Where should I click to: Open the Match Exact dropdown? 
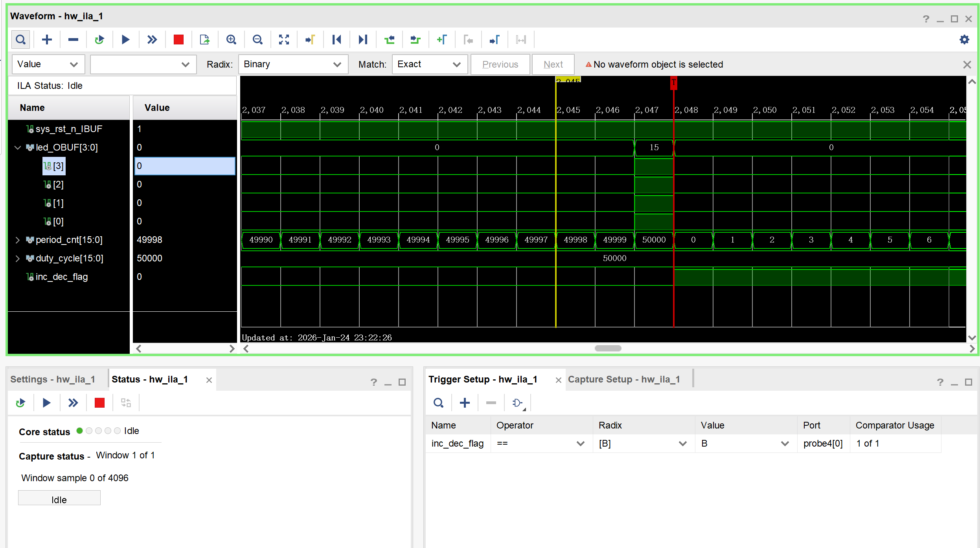[x=429, y=64]
